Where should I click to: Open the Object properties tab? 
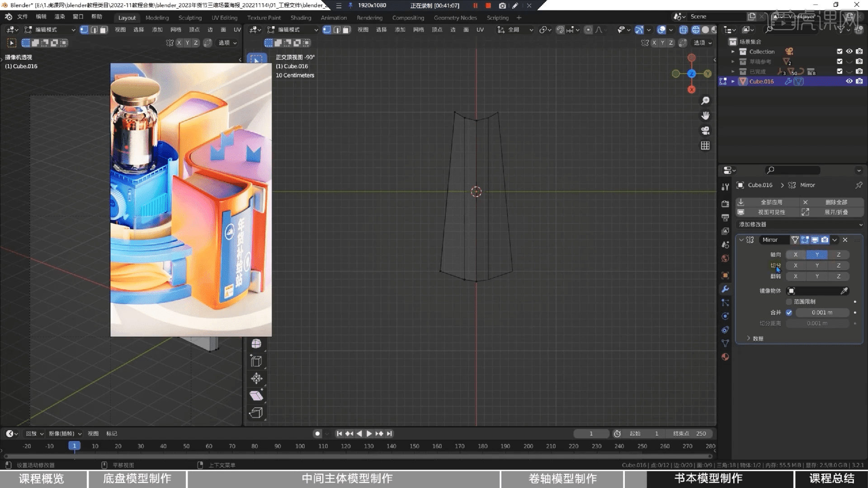coord(725,275)
